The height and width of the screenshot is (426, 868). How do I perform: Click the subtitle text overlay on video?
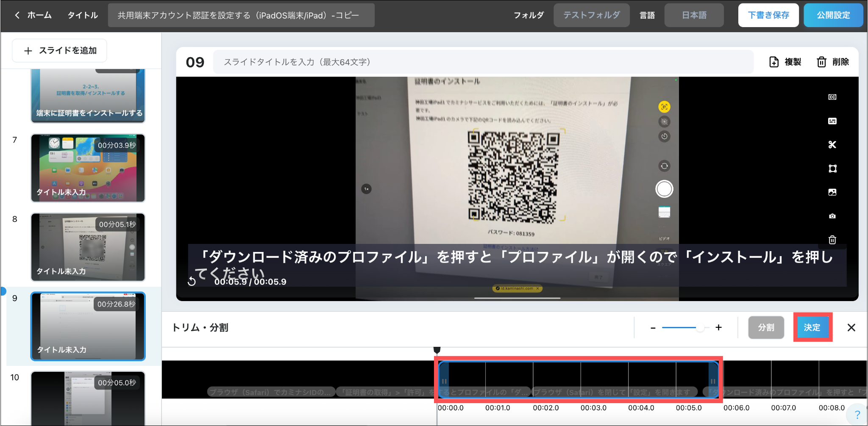coord(517,265)
